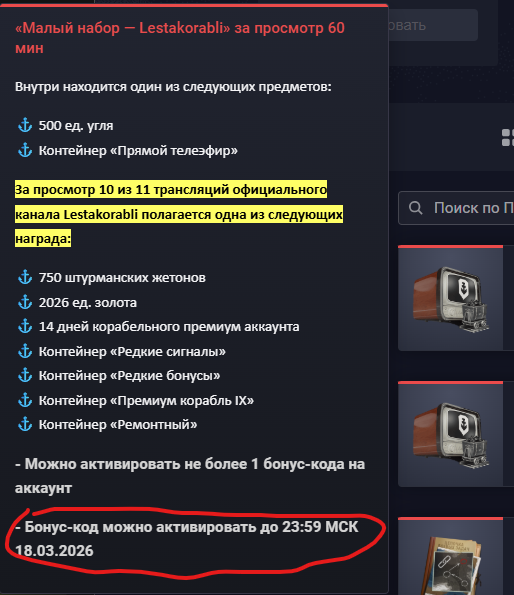Viewport: 514px width, 595px height.
Task: Click anchor icon next to «Редкие сигналы»
Action: 25,351
